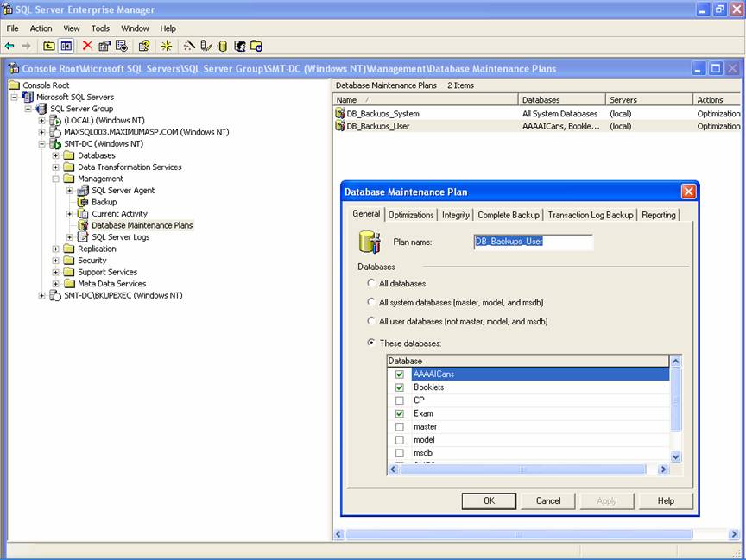The width and height of the screenshot is (746, 560).
Task: Click the MAXSQL003.MAXIMUMASP.COM server icon
Action: pyautogui.click(x=55, y=132)
